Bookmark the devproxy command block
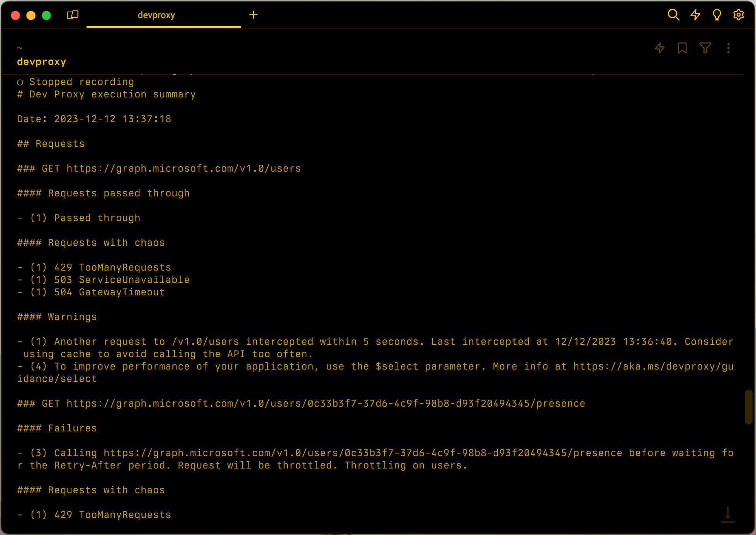 click(x=682, y=48)
